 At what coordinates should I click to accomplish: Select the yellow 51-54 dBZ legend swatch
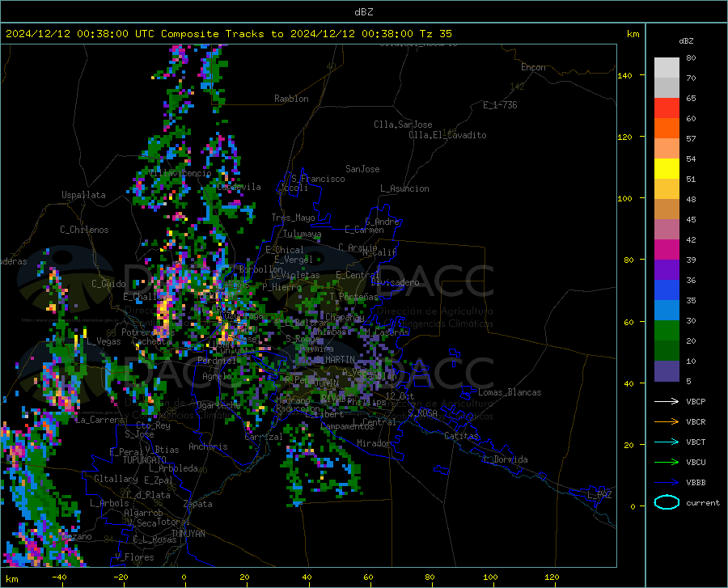[x=667, y=169]
